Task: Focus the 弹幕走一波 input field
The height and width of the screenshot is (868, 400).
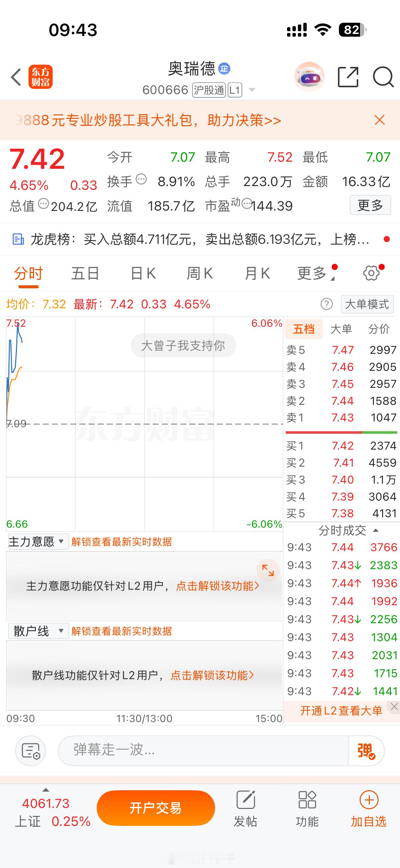Action: (x=203, y=751)
